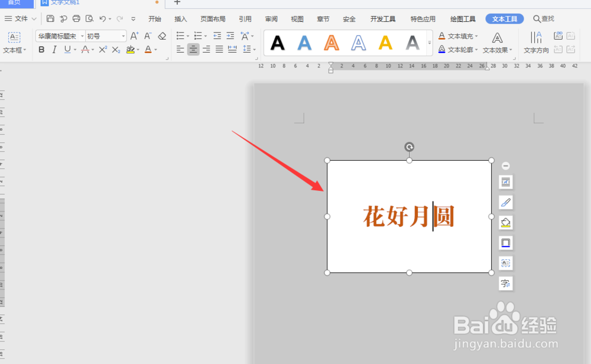This screenshot has width=591, height=364.
Task: Click the bottom-right resize handle of text box
Action: (x=492, y=272)
